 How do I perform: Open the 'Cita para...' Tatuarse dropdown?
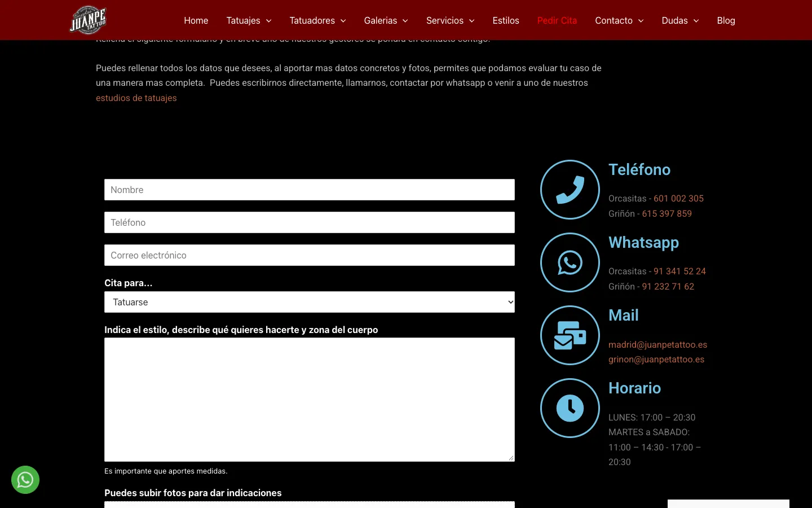(x=310, y=302)
